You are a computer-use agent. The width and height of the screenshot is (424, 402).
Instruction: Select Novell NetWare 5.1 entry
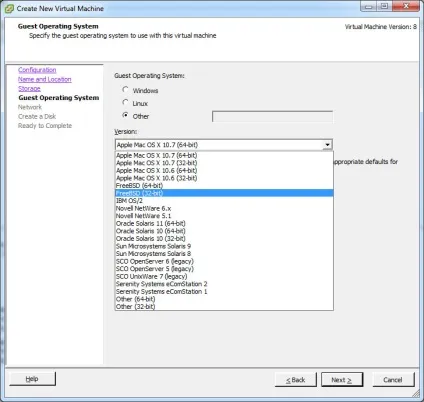pyautogui.click(x=224, y=216)
